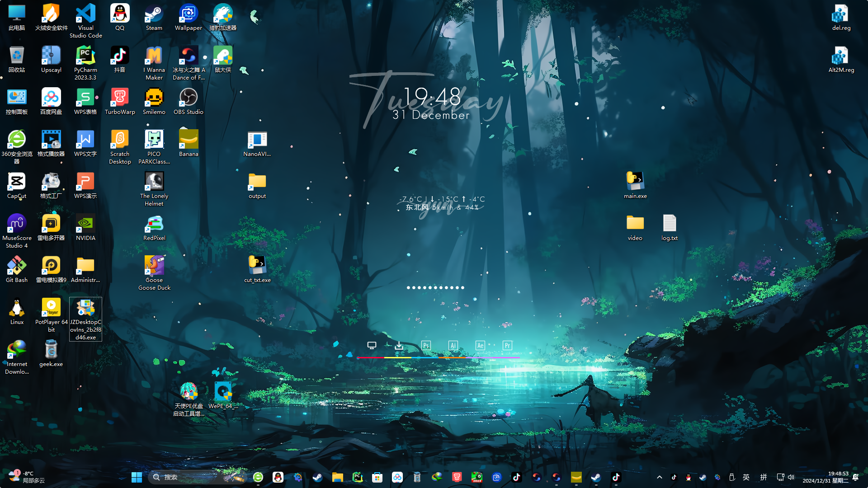Click the download icon in the center dock
The image size is (868, 488).
[x=399, y=346]
